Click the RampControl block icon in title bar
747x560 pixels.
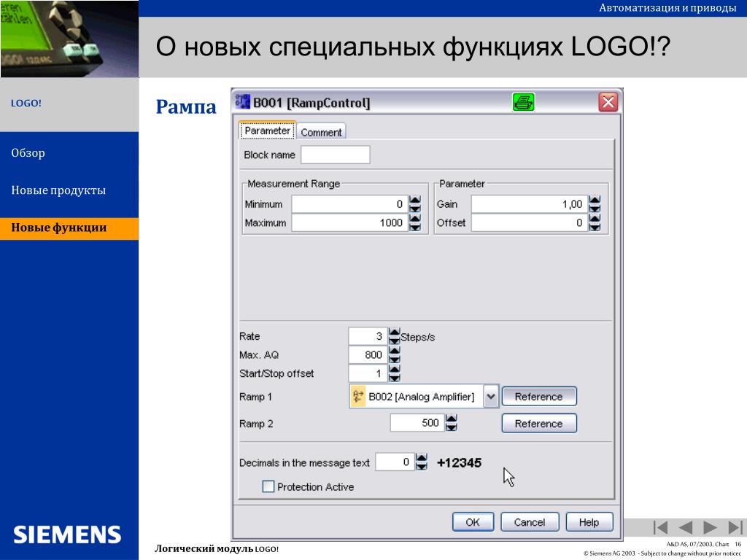point(242,101)
